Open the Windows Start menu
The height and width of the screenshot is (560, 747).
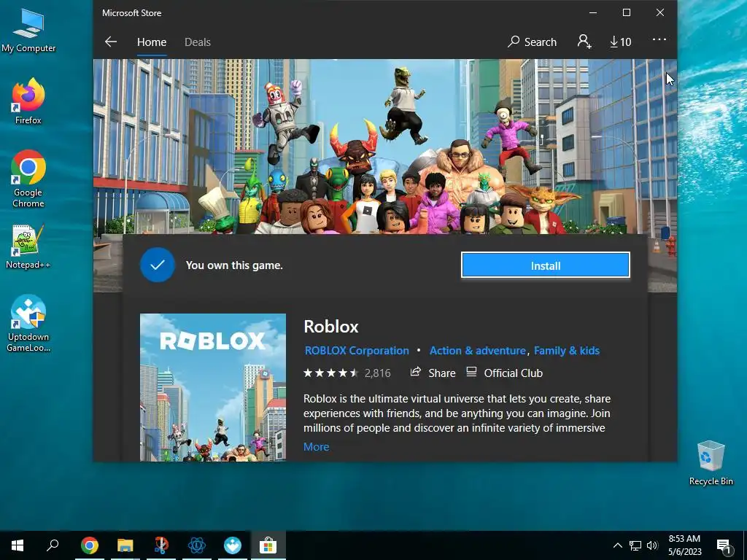pyautogui.click(x=18, y=545)
